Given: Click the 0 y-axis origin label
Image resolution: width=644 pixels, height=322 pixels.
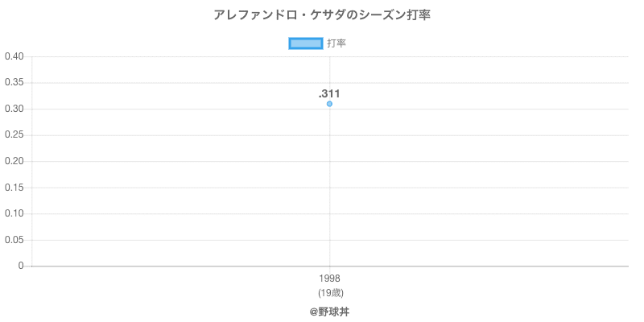Looking at the screenshot, I should coord(23,266).
